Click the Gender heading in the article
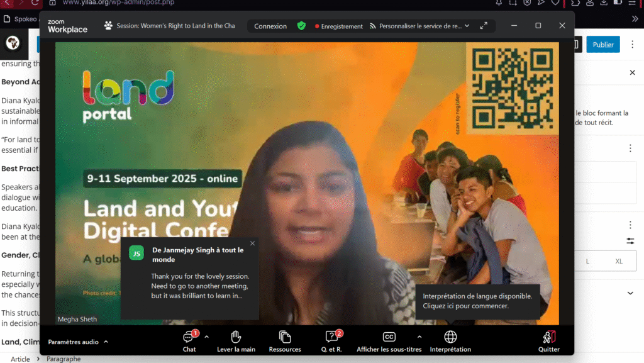 (x=21, y=255)
